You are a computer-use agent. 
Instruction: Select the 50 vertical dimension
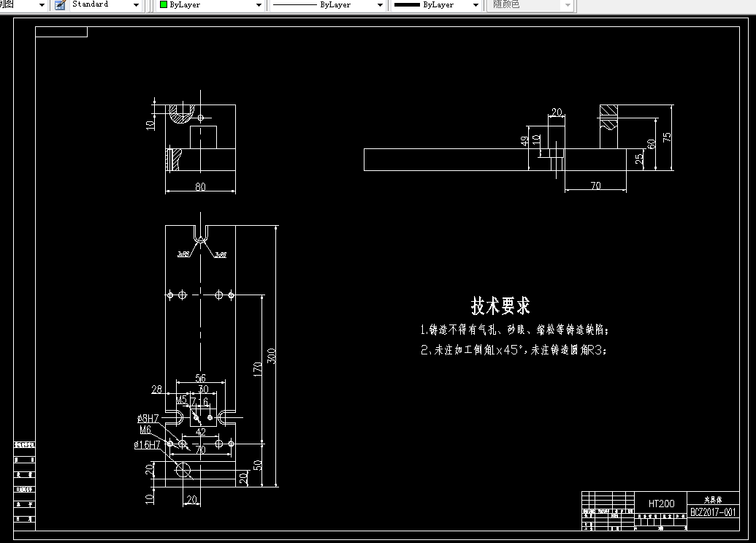point(257,466)
